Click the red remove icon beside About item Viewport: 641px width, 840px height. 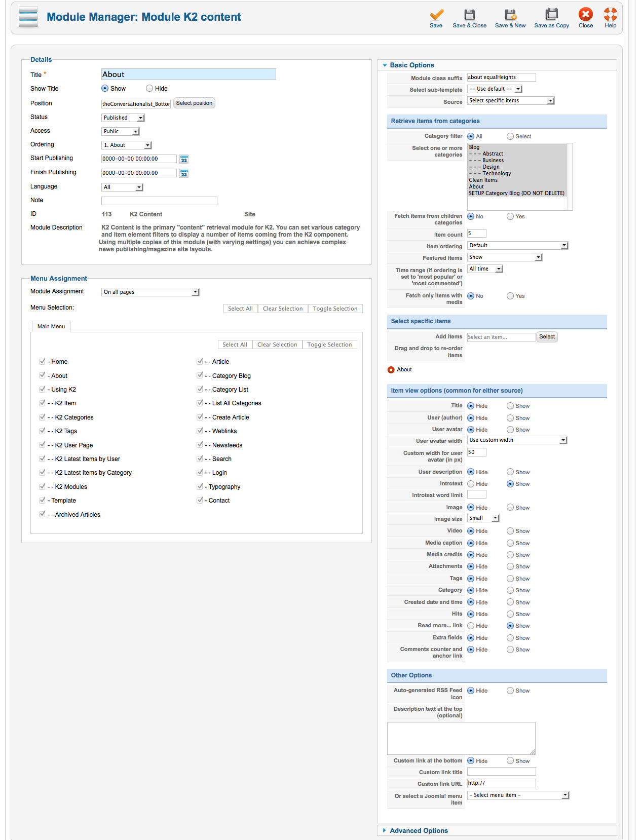pyautogui.click(x=391, y=370)
